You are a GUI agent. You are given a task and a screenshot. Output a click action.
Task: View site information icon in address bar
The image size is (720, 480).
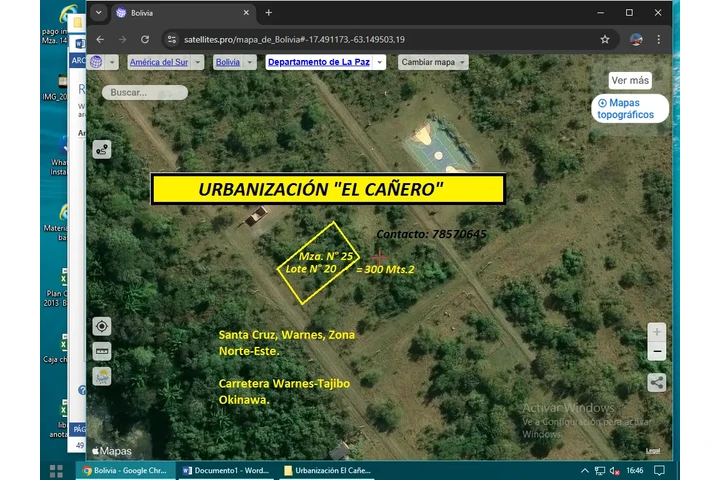point(172,40)
